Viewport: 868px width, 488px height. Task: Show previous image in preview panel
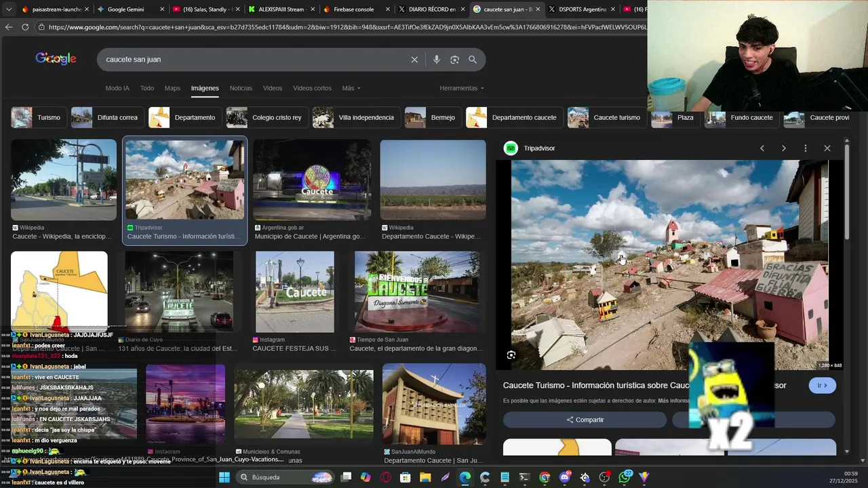pyautogui.click(x=762, y=148)
